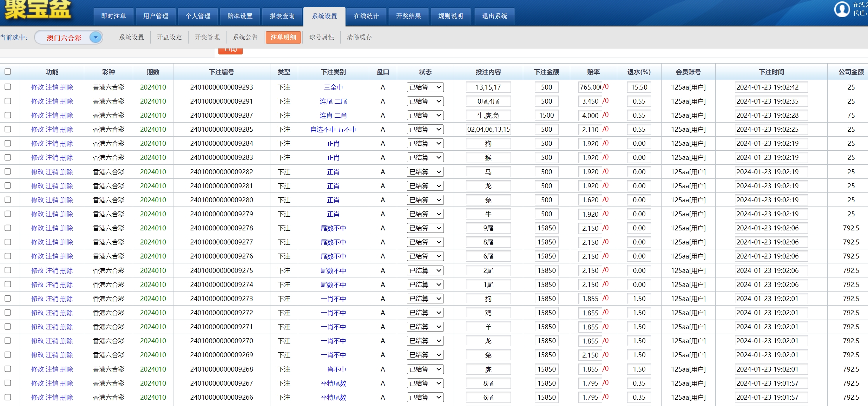Screen dimensions: 868x406
Task: Click bet content field showing 牛,虎,兔
Action: pos(488,115)
